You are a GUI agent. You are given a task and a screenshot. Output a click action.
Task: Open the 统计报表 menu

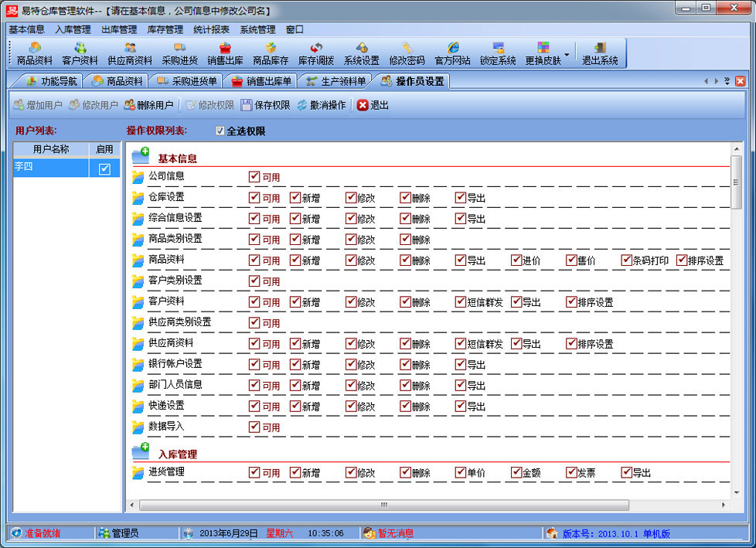click(211, 29)
